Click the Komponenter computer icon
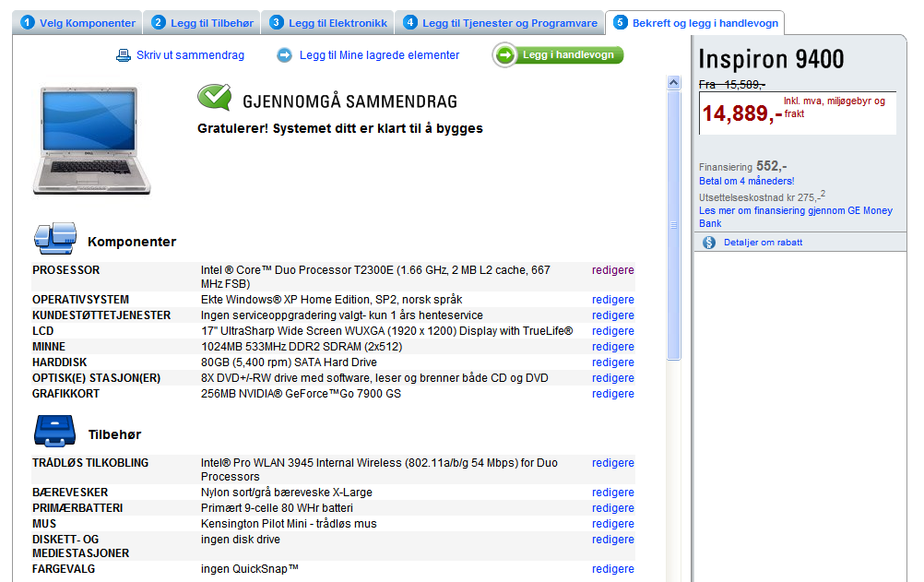The image size is (924, 582). (55, 238)
